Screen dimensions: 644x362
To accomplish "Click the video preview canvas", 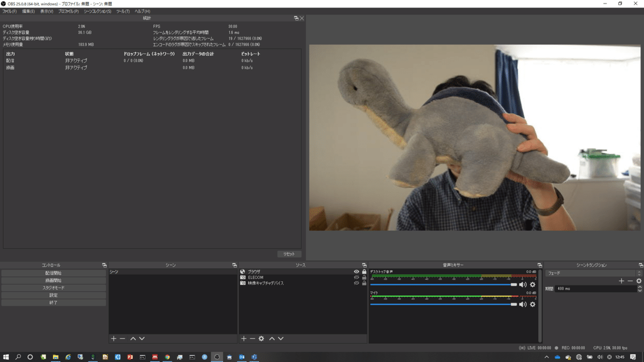I will tap(474, 138).
